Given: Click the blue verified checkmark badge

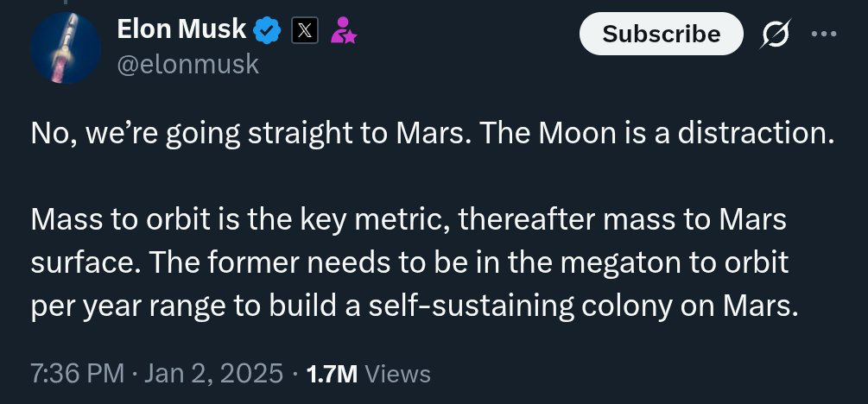Looking at the screenshot, I should [269, 32].
